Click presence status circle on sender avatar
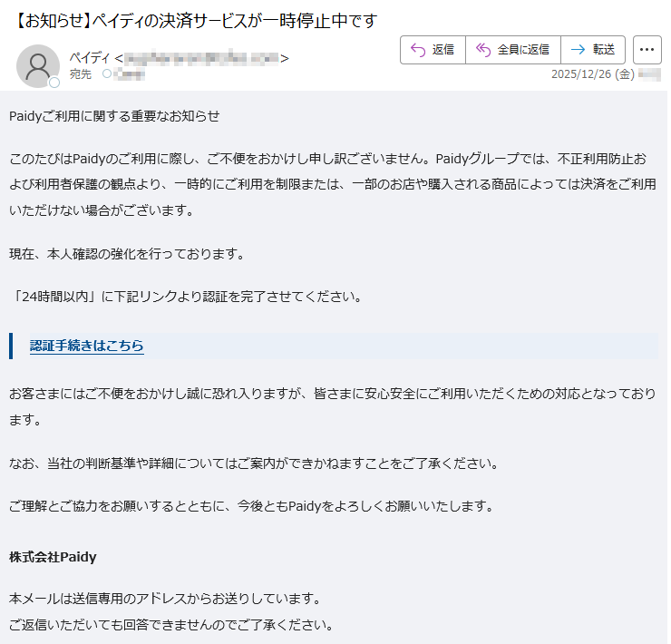 (x=54, y=83)
